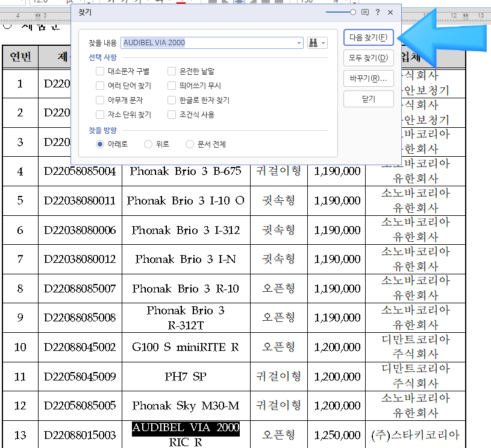Click product code D22038080012 in row 7
This screenshot has width=491, height=448.
(x=80, y=259)
